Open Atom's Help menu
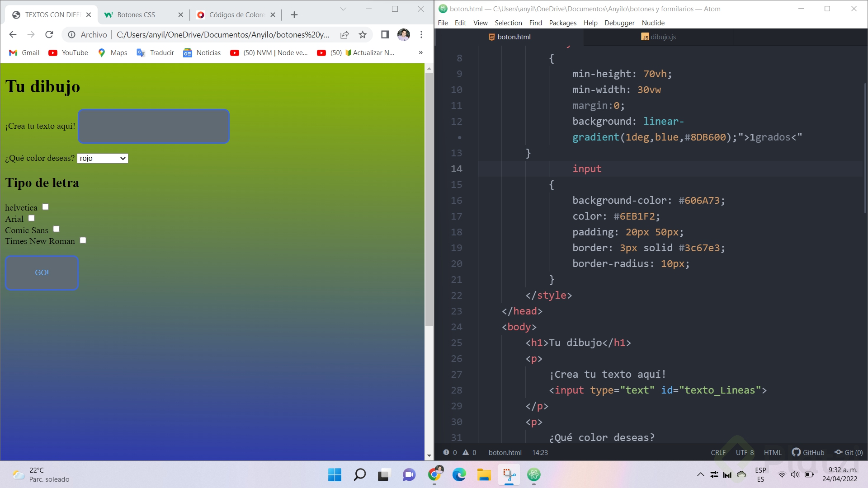 (x=590, y=23)
